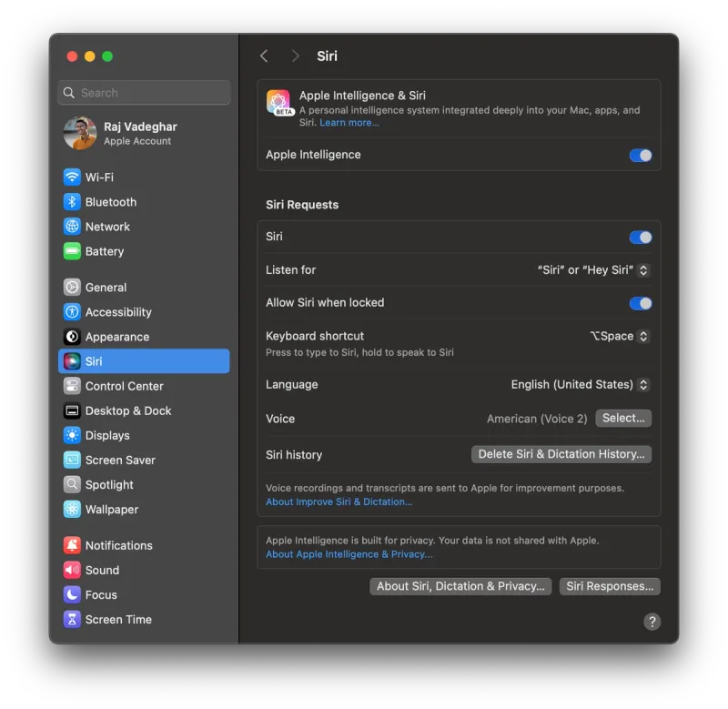This screenshot has width=728, height=709.
Task: Click the Spotlight magnifier icon
Action: point(72,484)
